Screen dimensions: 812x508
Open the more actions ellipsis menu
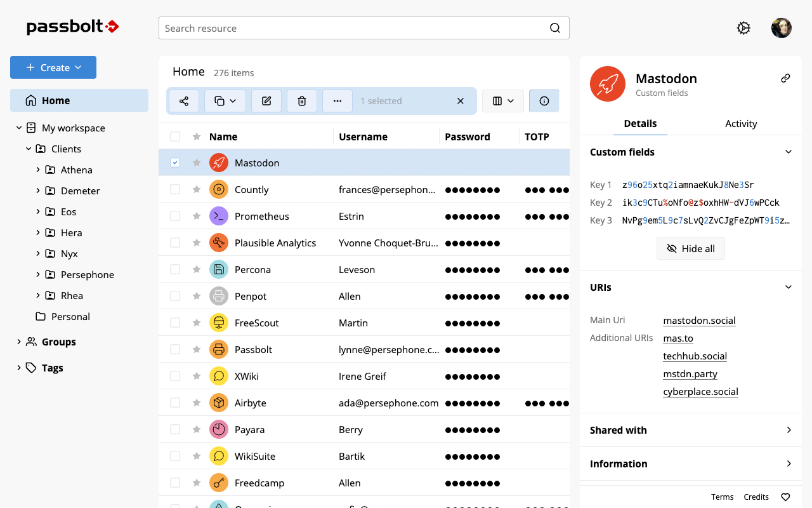(337, 101)
